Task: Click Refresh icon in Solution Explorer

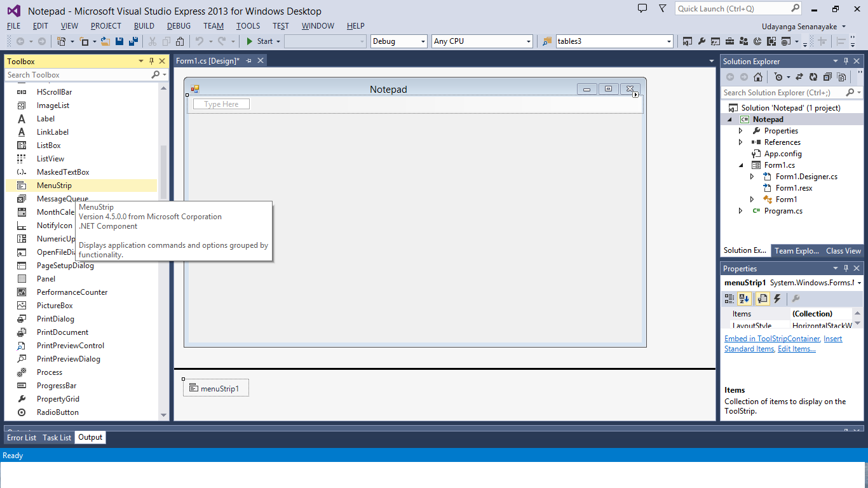Action: click(813, 77)
